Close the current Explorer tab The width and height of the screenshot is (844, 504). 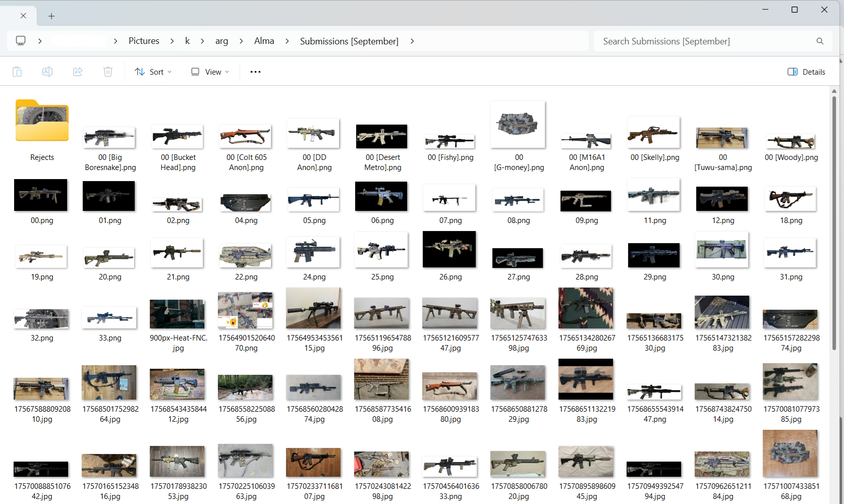pos(23,16)
